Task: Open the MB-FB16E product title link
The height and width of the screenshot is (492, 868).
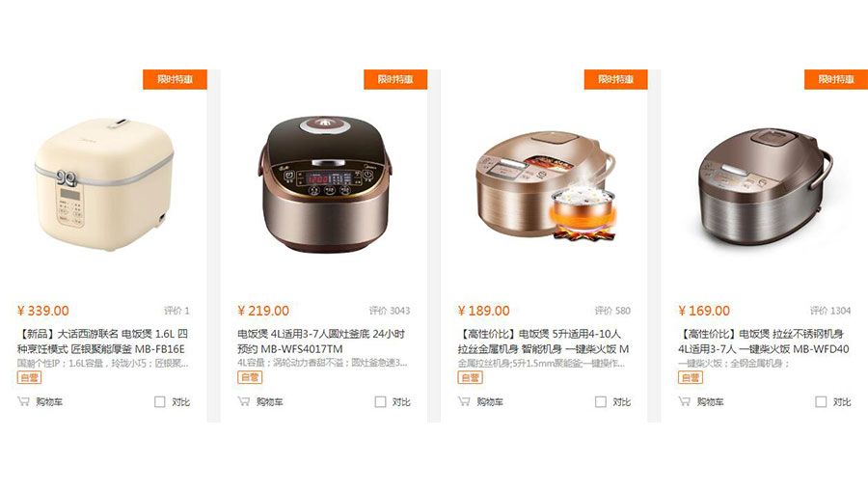Action: coord(102,342)
